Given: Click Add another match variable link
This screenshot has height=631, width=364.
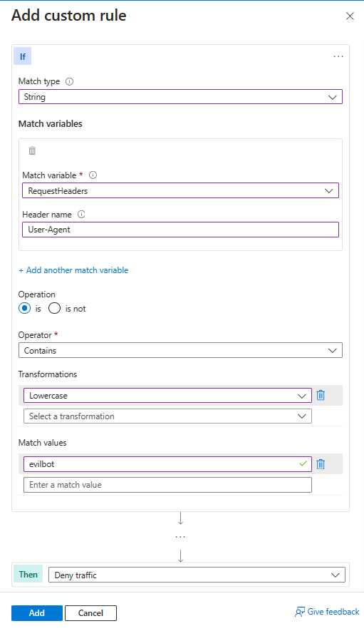Looking at the screenshot, I should 73,270.
